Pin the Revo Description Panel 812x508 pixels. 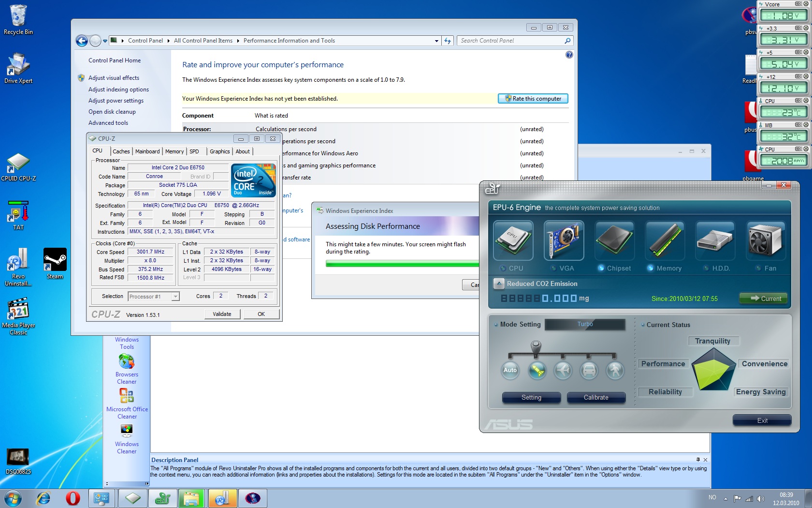click(698, 460)
